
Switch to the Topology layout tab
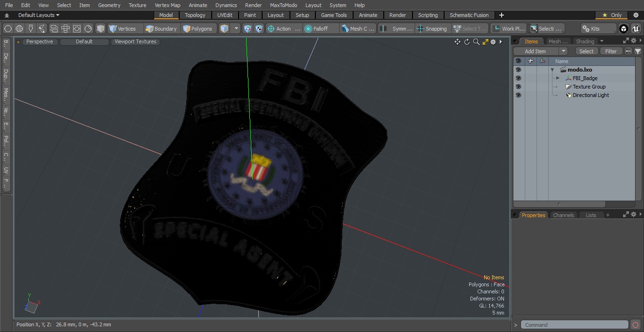coord(195,15)
